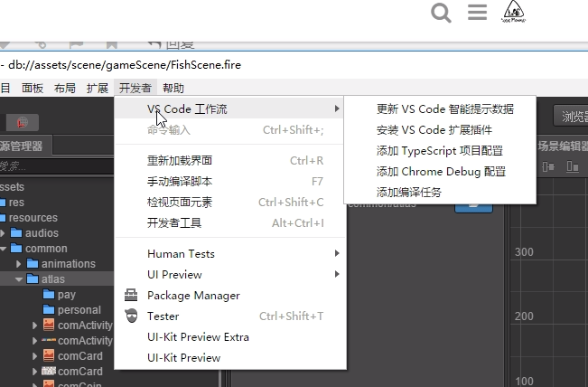
Task: Choose 检视页面元素 menu entry
Action: click(x=230, y=203)
